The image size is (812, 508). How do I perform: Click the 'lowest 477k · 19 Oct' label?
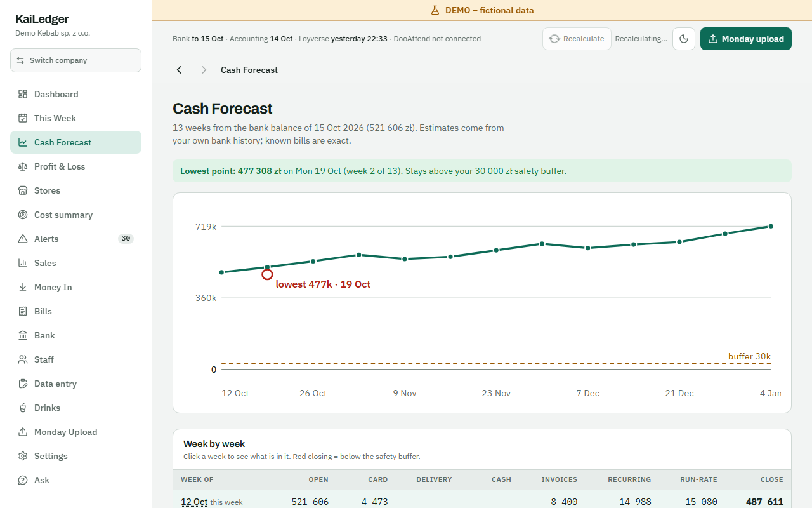click(323, 284)
